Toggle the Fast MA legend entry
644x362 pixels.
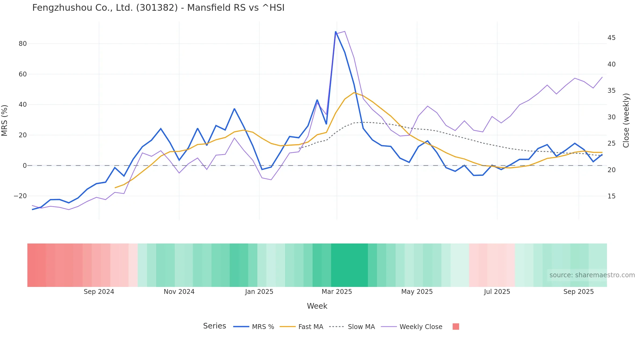pos(301,327)
